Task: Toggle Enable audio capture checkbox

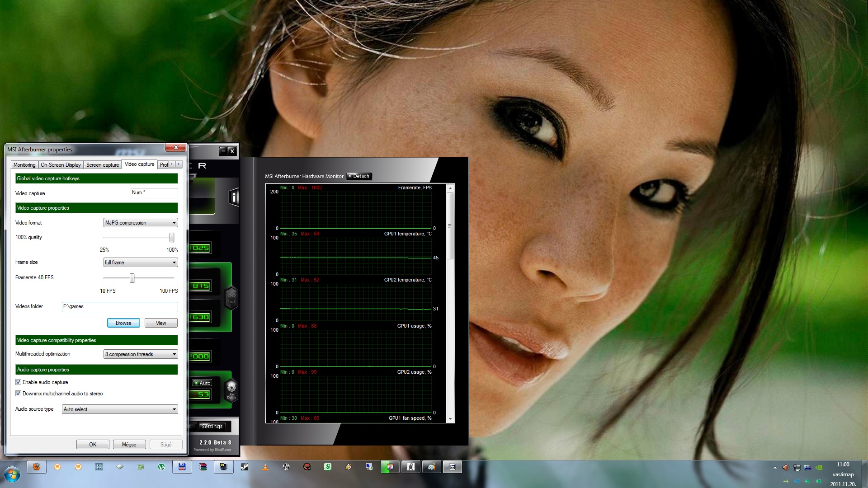Action: pos(19,382)
